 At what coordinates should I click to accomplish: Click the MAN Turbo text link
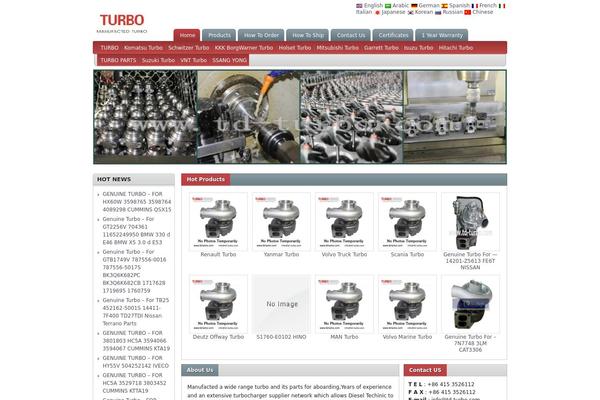pyautogui.click(x=344, y=337)
